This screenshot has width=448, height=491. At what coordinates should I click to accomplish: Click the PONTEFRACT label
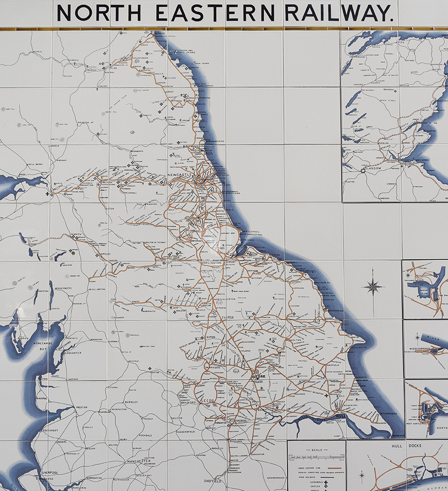(x=239, y=425)
